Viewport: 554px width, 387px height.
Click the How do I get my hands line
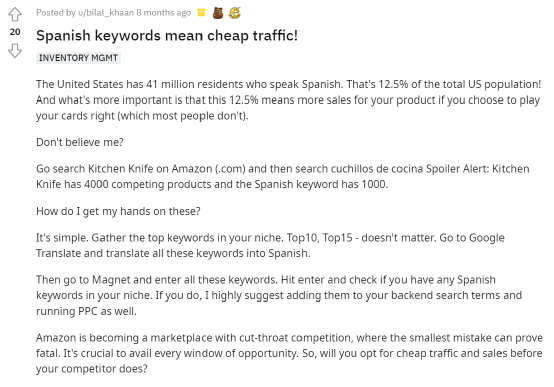(x=118, y=211)
